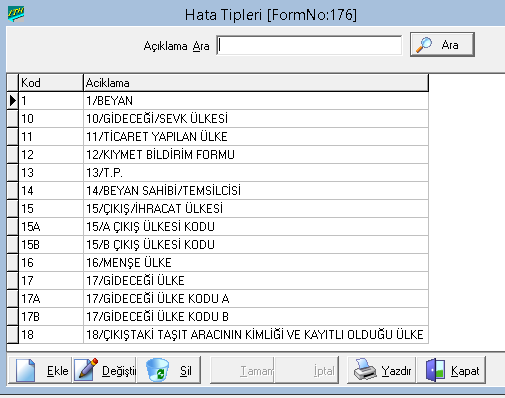Select the 1/BEYAN description cell

coord(256,101)
